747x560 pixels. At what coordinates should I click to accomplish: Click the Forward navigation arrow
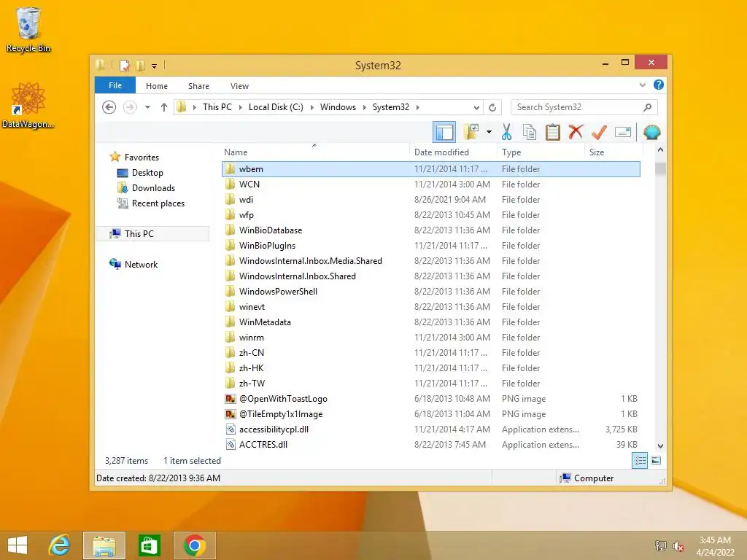tap(130, 107)
